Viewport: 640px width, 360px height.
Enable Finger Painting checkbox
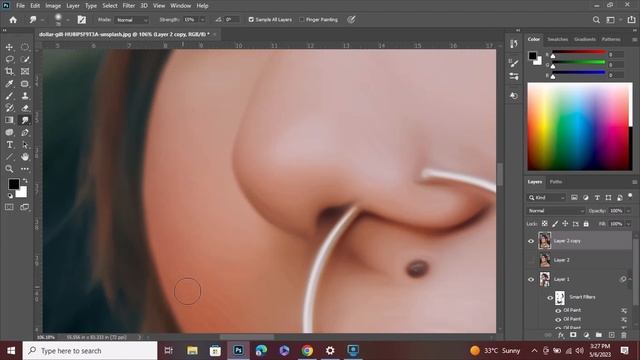pyautogui.click(x=302, y=20)
